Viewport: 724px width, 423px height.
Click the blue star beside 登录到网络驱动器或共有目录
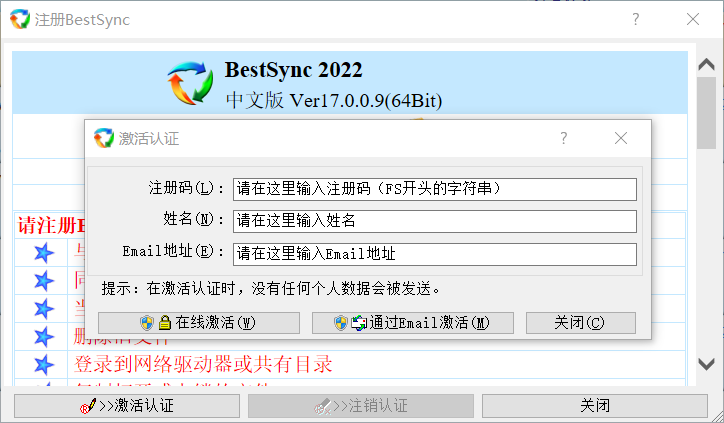(x=44, y=365)
